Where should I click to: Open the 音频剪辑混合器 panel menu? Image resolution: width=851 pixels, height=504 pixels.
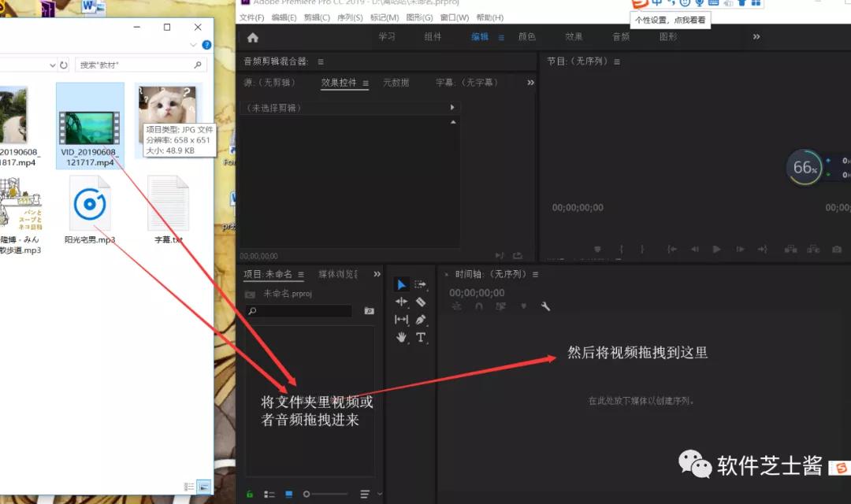(321, 61)
